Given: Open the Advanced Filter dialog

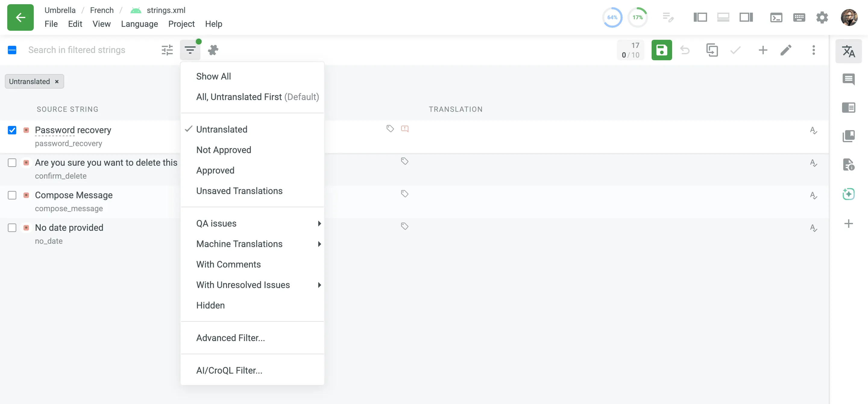Looking at the screenshot, I should [x=231, y=337].
